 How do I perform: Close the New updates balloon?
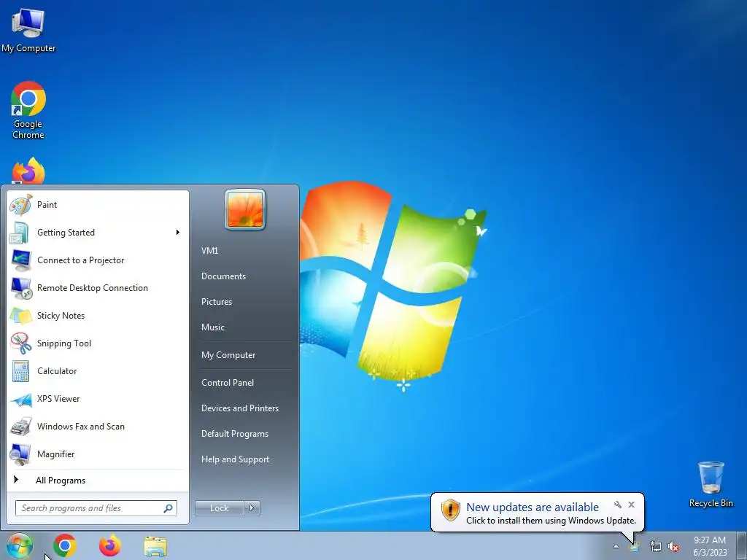pyautogui.click(x=631, y=505)
